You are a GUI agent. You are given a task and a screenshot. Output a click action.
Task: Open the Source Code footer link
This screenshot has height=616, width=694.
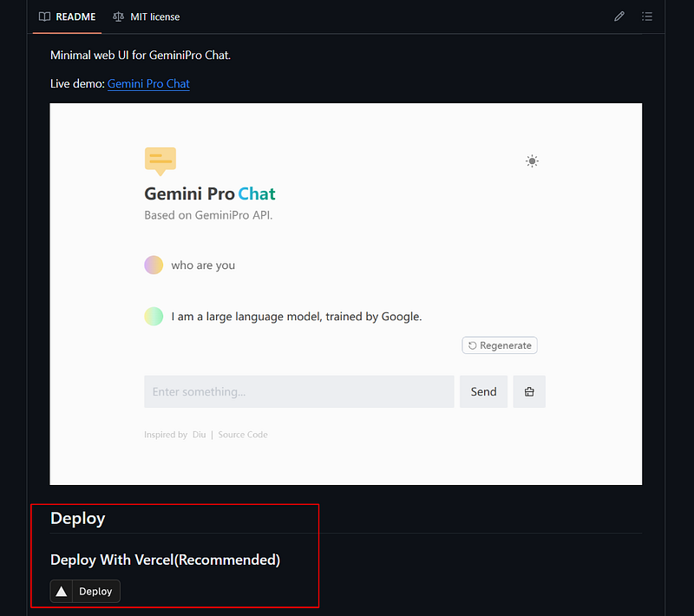tap(243, 435)
